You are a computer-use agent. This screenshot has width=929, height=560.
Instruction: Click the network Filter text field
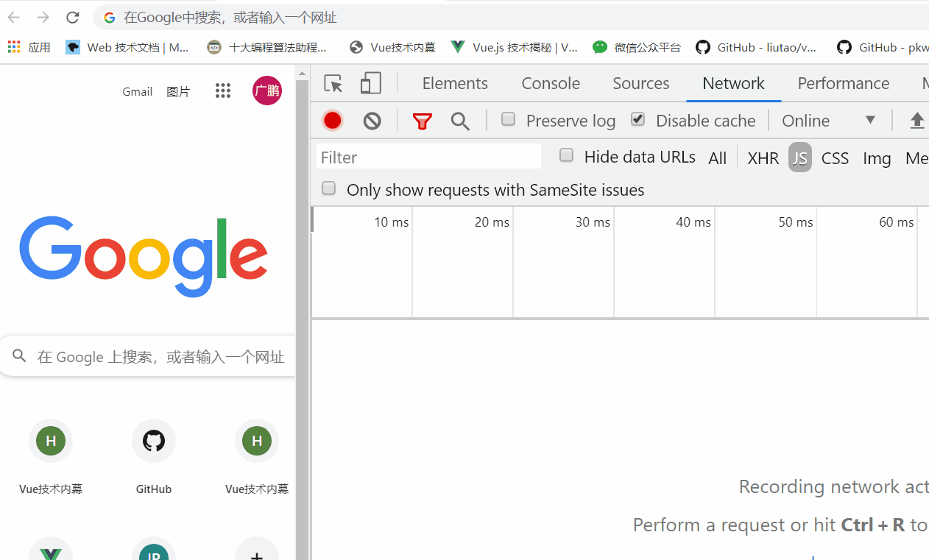tap(428, 157)
